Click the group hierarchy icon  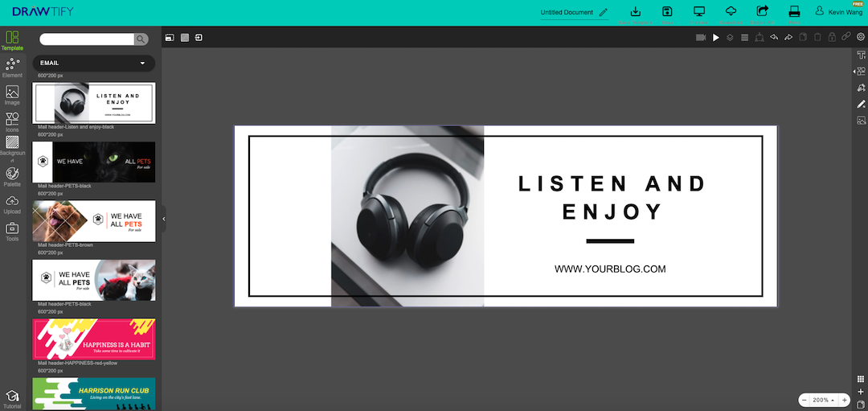[759, 37]
